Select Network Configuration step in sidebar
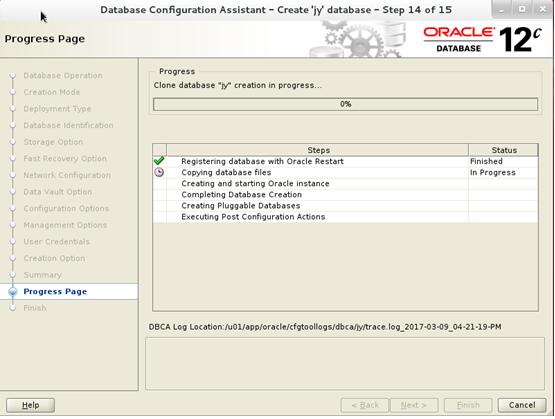 67,175
